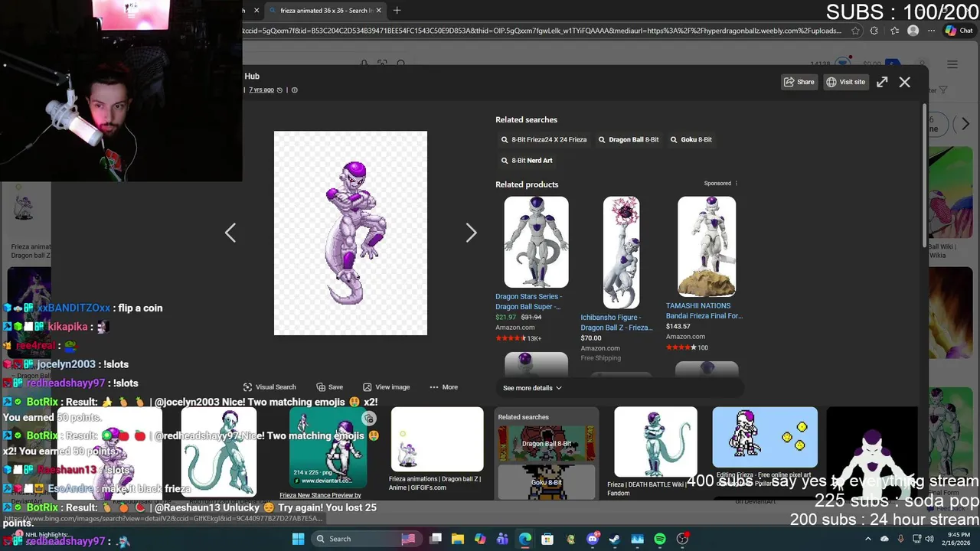Open the Windows Start menu

298,539
